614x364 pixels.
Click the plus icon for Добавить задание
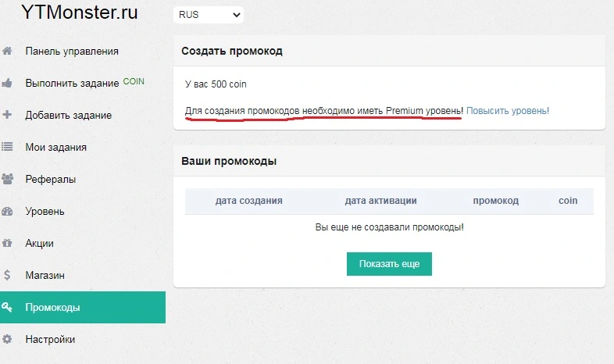point(7,115)
